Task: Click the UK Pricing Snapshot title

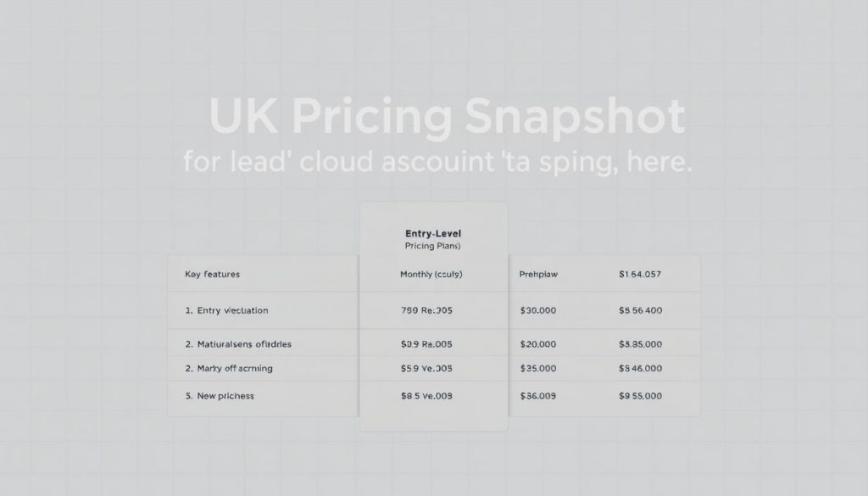Action: pyautogui.click(x=446, y=118)
